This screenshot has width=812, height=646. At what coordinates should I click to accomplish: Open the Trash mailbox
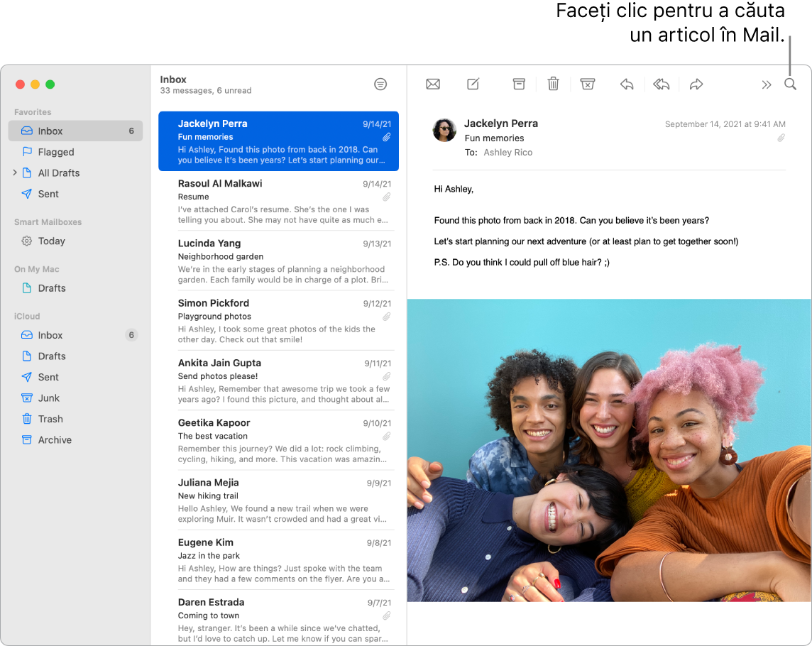point(50,419)
